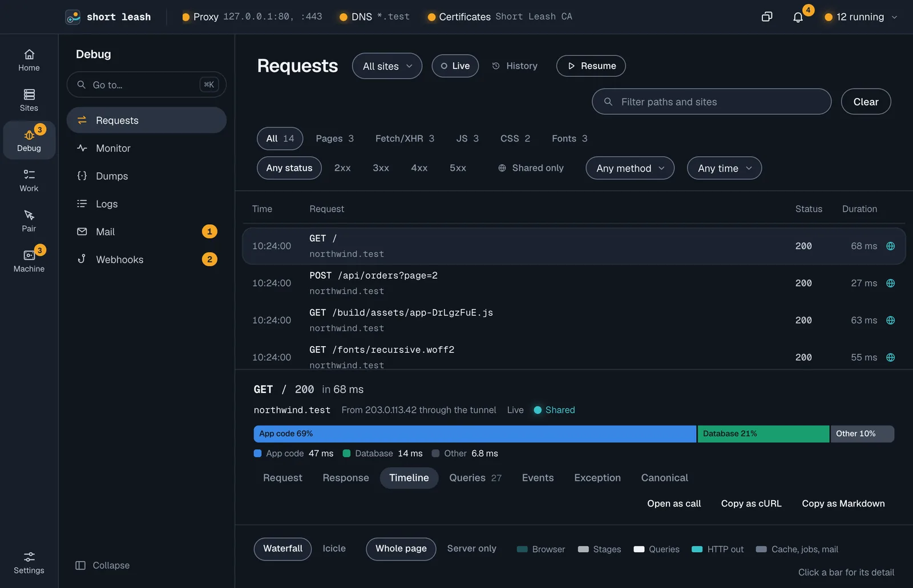The image size is (913, 588).
Task: Open the Any method dropdown
Action: click(630, 168)
